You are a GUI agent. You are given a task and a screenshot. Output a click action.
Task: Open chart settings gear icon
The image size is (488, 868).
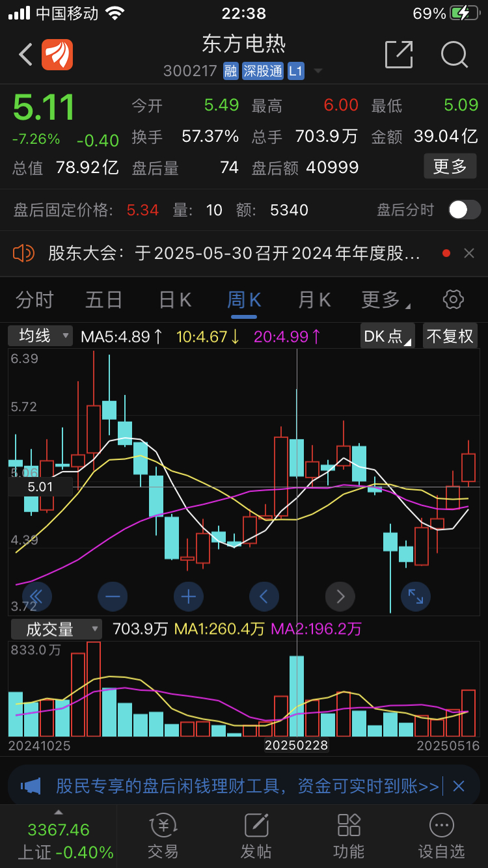(453, 299)
